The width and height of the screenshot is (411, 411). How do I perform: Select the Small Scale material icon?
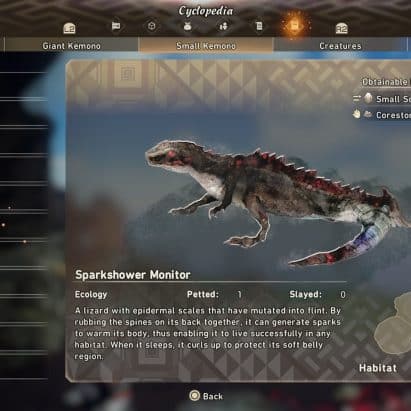tap(368, 98)
